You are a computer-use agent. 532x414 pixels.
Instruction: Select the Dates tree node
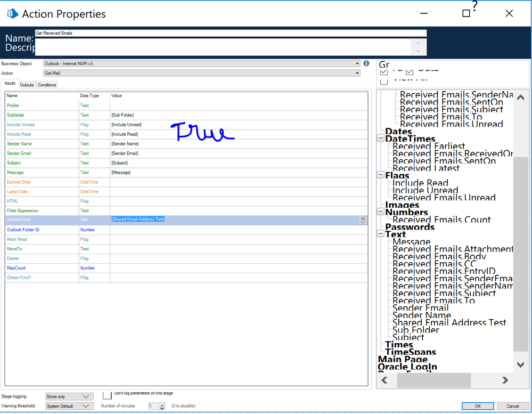(398, 131)
